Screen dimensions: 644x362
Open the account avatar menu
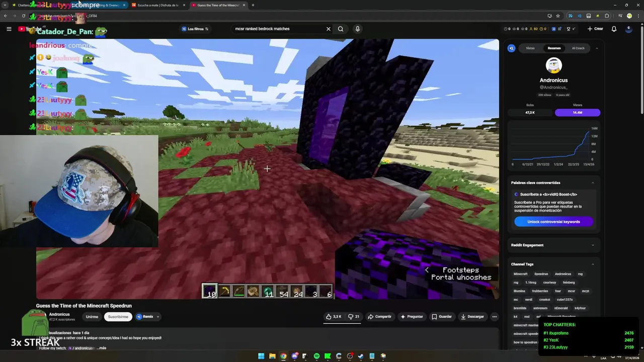628,29
